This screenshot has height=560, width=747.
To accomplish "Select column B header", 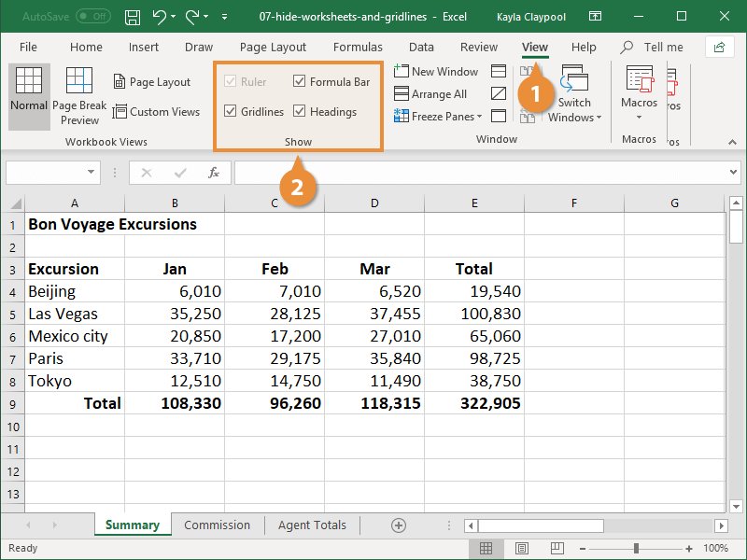I will point(175,203).
